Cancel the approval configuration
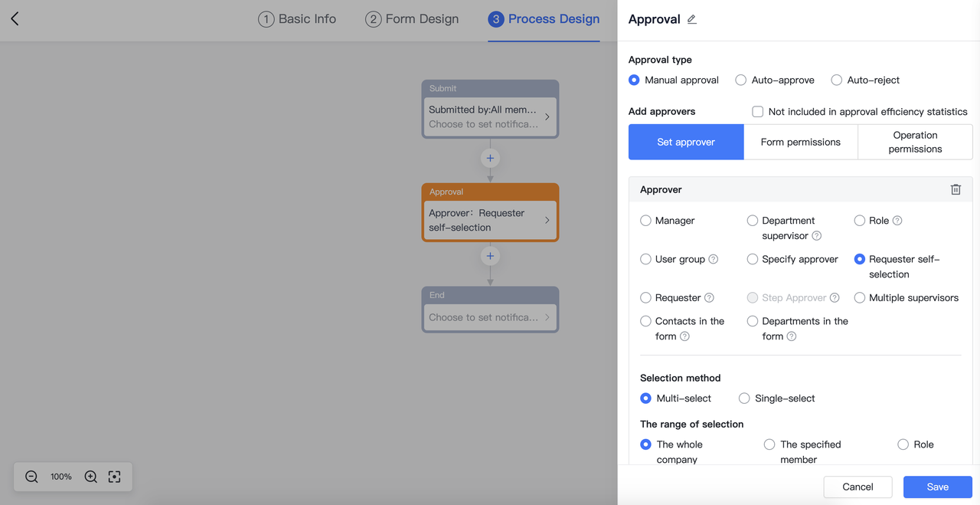Image resolution: width=980 pixels, height=505 pixels. click(857, 487)
